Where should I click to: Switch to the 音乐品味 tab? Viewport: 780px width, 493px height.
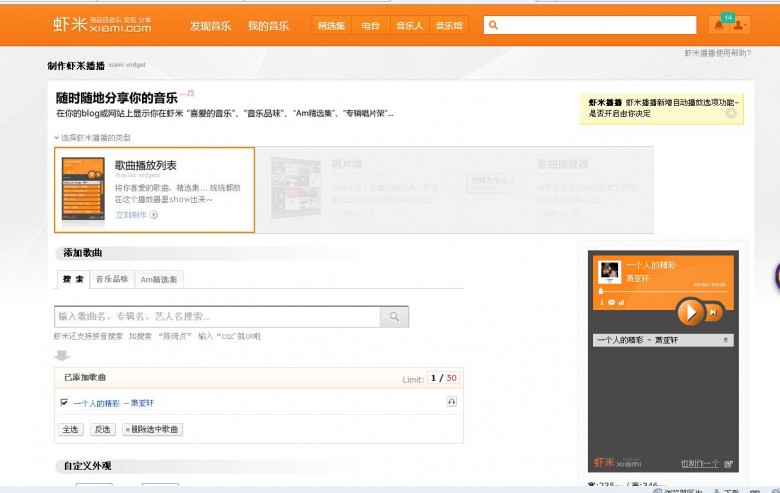point(111,279)
